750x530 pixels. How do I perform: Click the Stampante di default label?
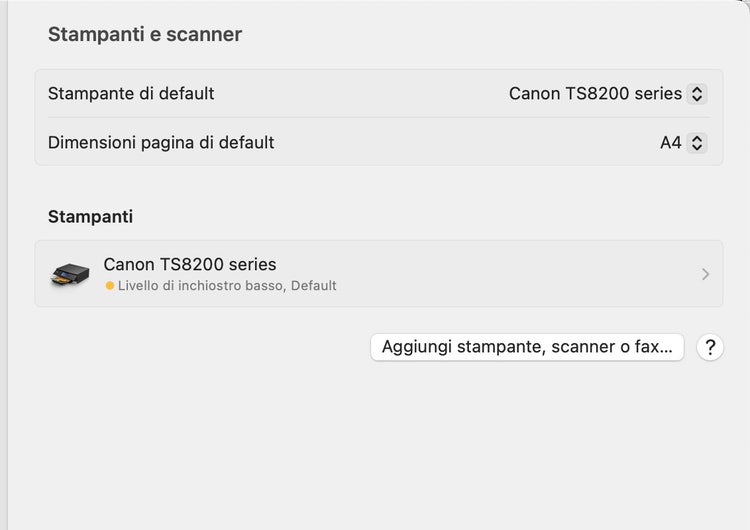click(x=131, y=94)
